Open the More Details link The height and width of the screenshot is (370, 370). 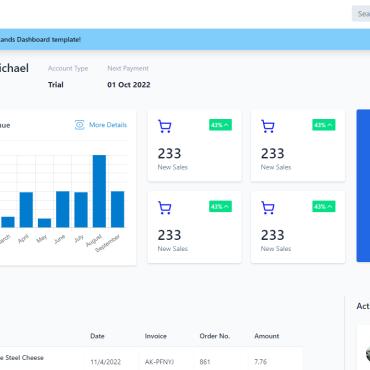click(x=108, y=125)
